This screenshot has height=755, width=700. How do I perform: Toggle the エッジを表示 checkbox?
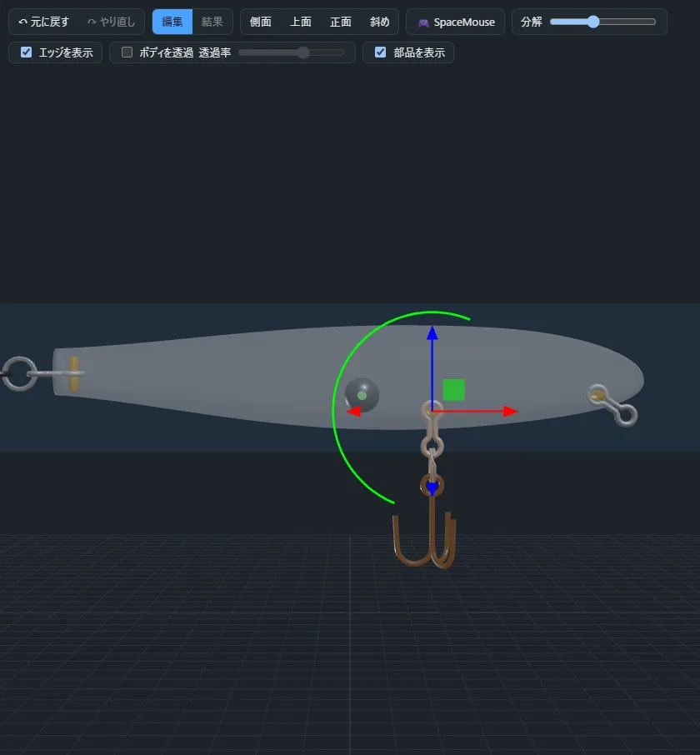coord(27,52)
